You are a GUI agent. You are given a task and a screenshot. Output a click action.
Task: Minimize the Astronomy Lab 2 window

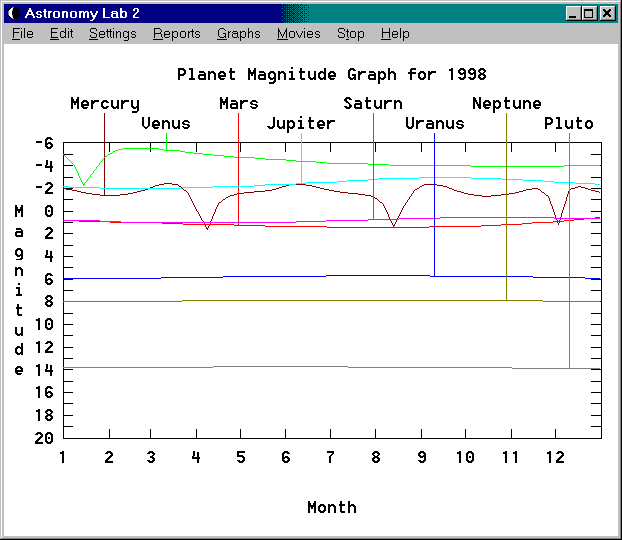[572, 13]
